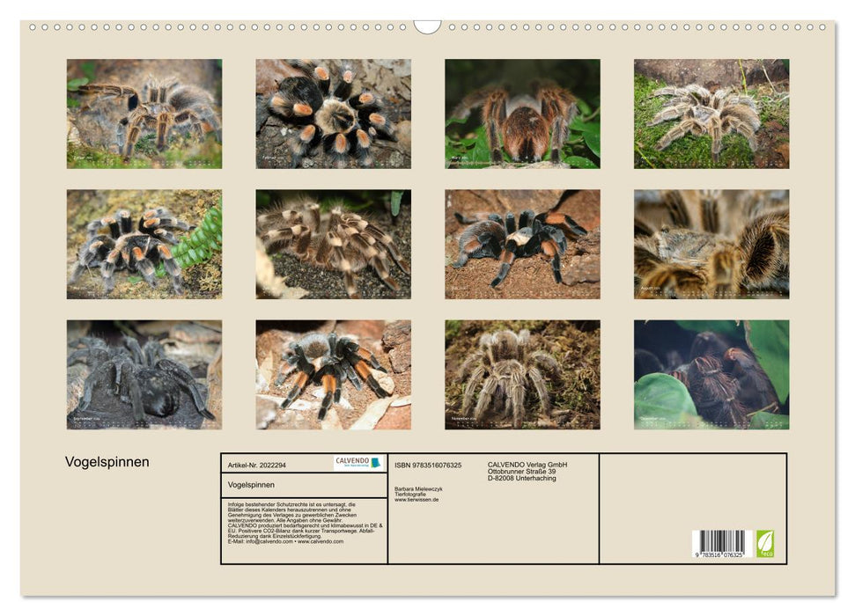Click the November grey tarantula thumbnail
Image resolution: width=855 pixels, height=616 pixels.
point(521,373)
